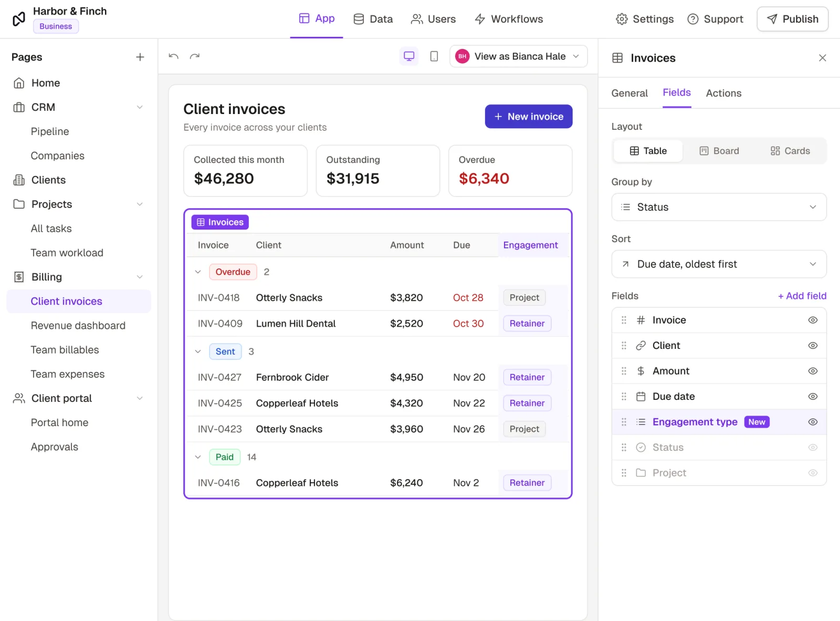
Task: Collapse the Paid group in table
Action: pyautogui.click(x=198, y=457)
